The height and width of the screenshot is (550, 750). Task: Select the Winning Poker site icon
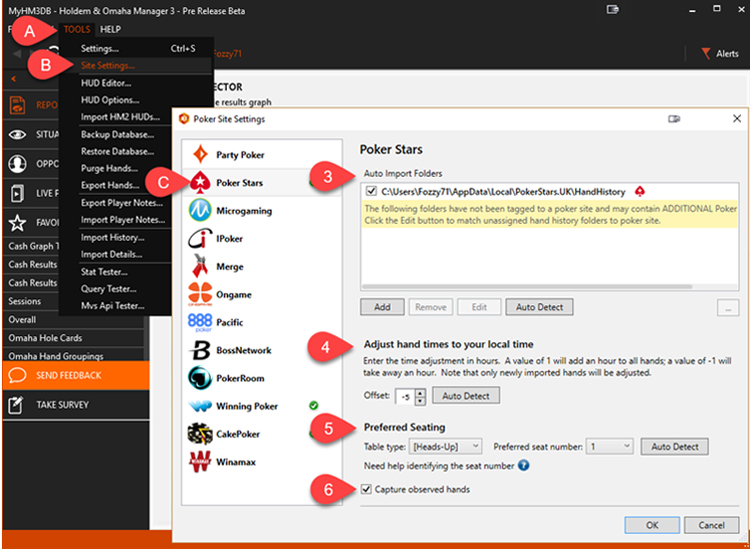[x=200, y=406]
